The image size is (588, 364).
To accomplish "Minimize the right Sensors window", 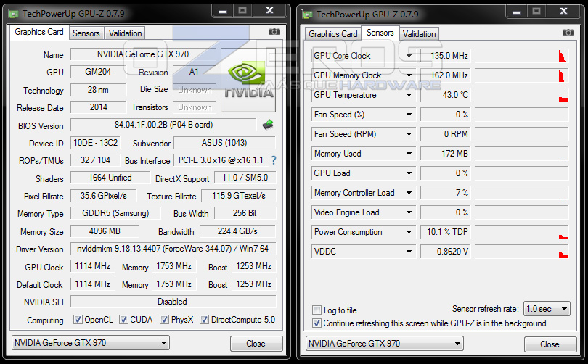I will point(517,12).
